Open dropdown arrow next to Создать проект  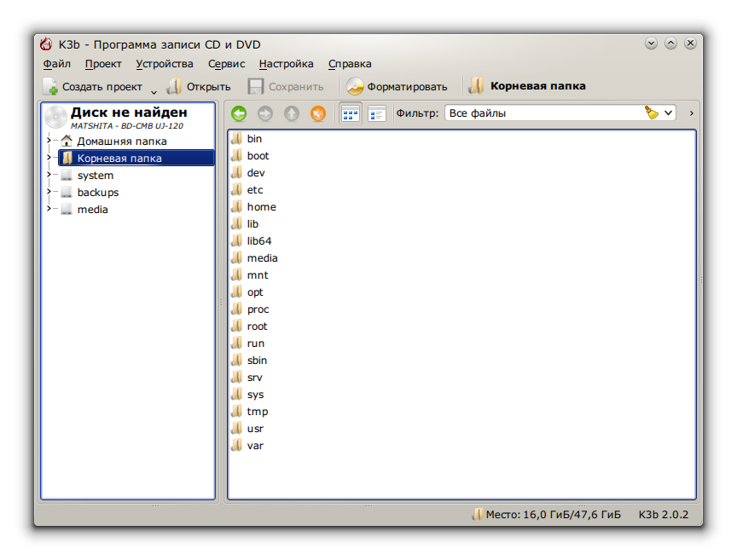(x=154, y=90)
